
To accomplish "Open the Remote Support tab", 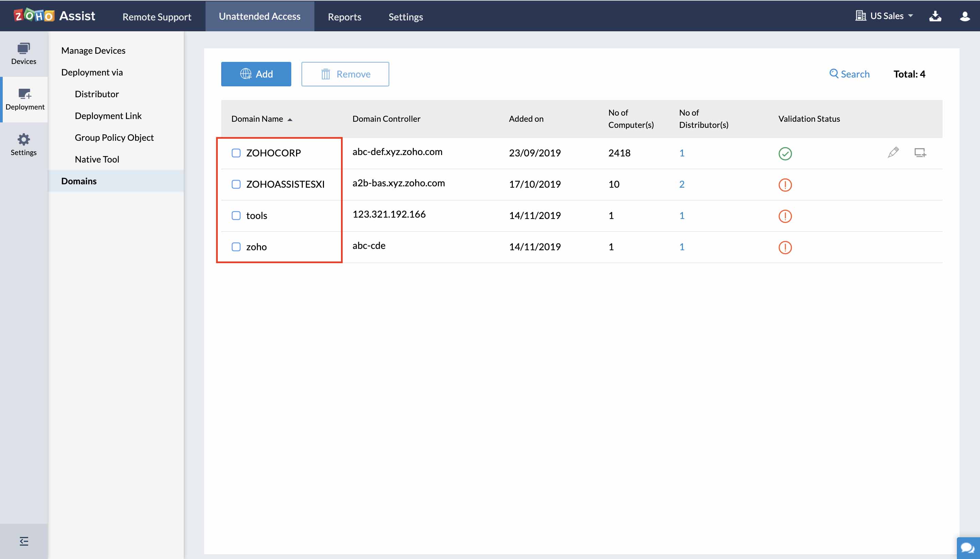I will [x=157, y=17].
